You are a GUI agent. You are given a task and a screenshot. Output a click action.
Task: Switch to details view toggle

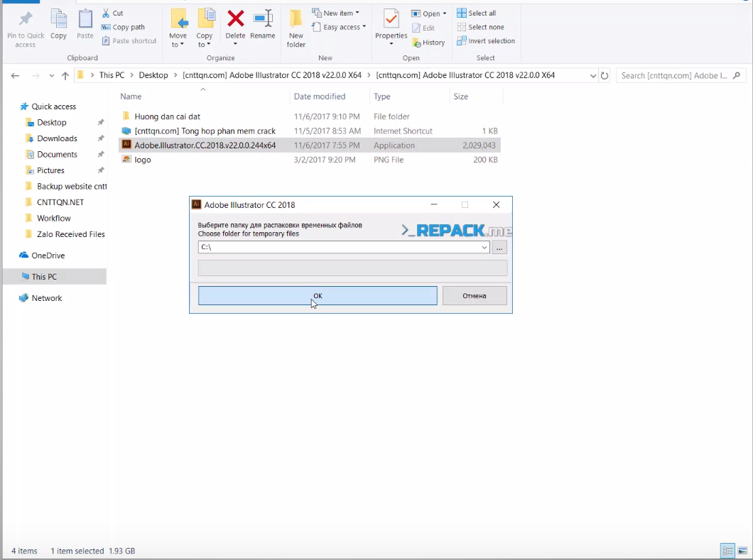[727, 551]
